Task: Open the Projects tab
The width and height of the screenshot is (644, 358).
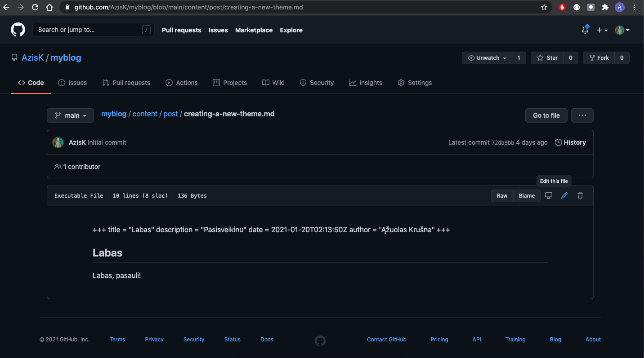Action: coord(230,83)
